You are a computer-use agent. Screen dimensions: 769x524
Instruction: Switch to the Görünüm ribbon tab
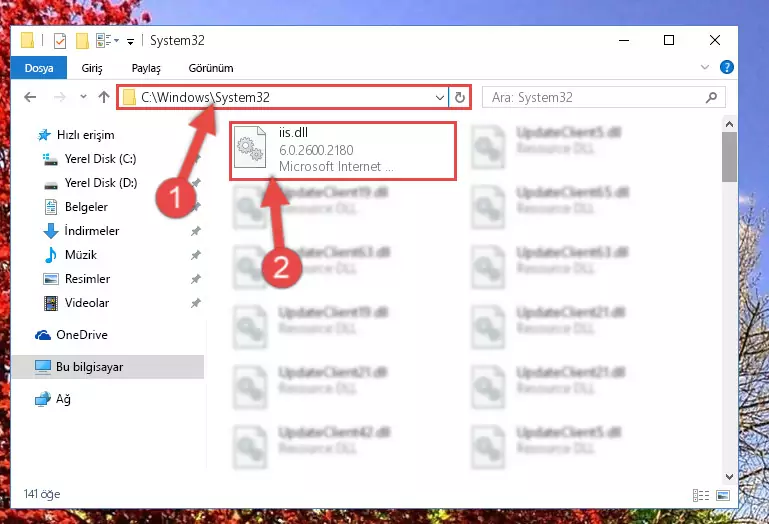click(211, 68)
